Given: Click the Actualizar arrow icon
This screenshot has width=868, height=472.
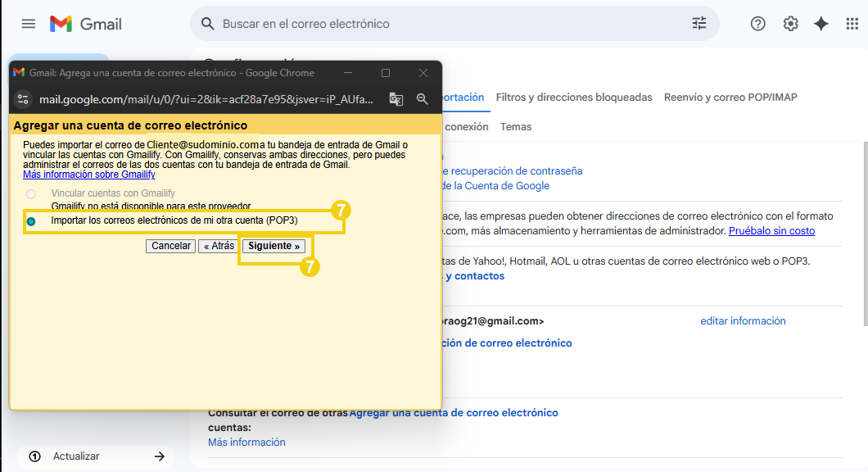Looking at the screenshot, I should [160, 456].
